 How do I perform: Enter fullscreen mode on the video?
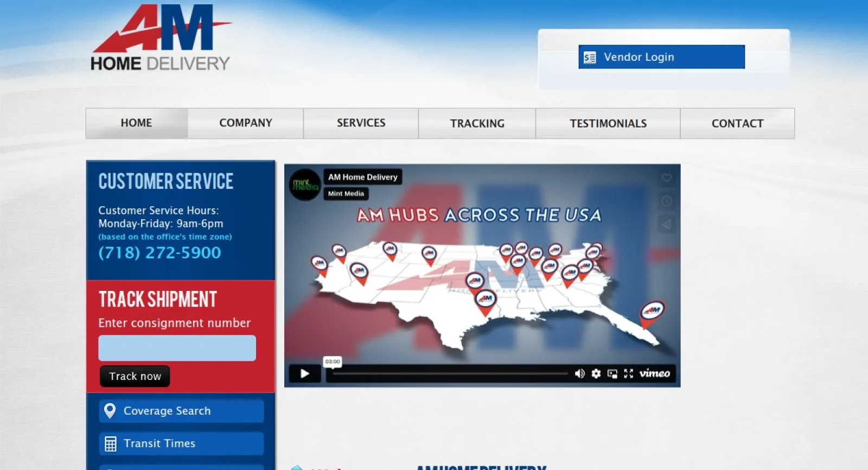629,373
